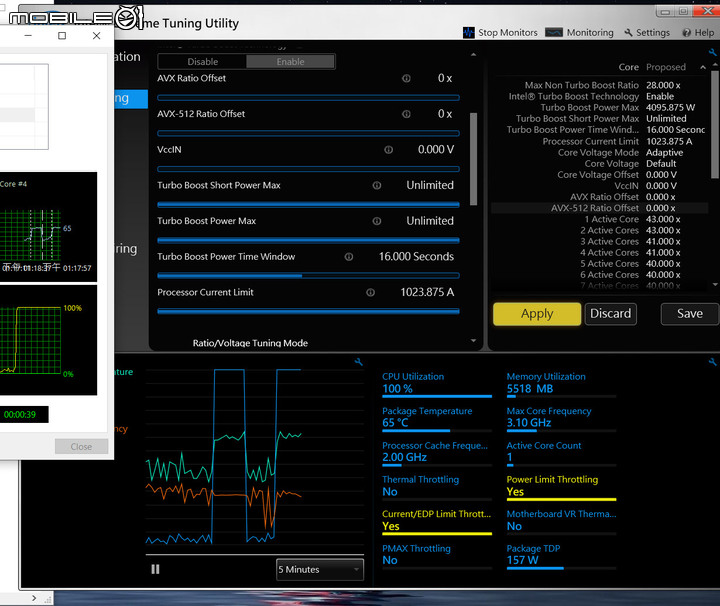Click info icon beside VccIN

pos(388,150)
